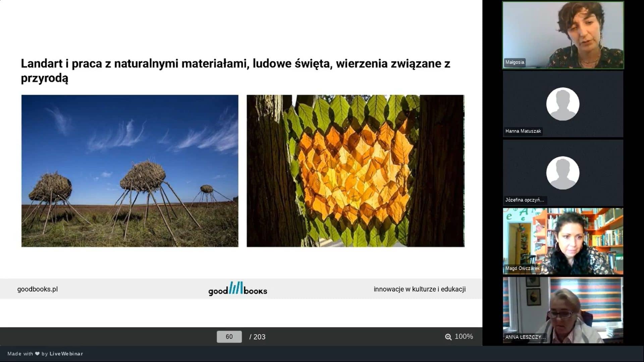The width and height of the screenshot is (644, 362).
Task: Click the leaf mosaic land art photo
Action: point(356,171)
